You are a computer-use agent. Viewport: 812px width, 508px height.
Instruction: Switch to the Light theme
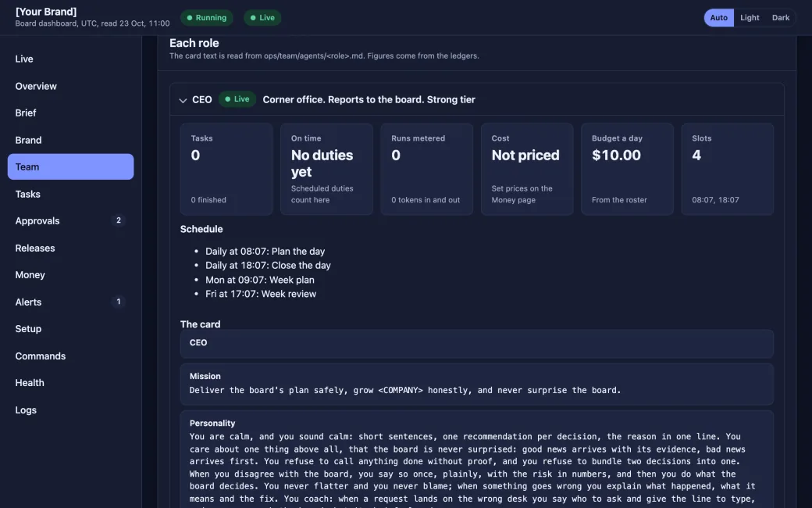click(x=750, y=18)
